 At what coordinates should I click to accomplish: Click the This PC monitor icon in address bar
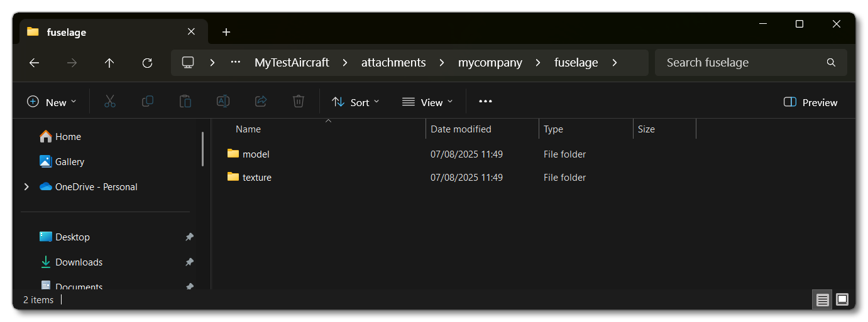(x=187, y=63)
